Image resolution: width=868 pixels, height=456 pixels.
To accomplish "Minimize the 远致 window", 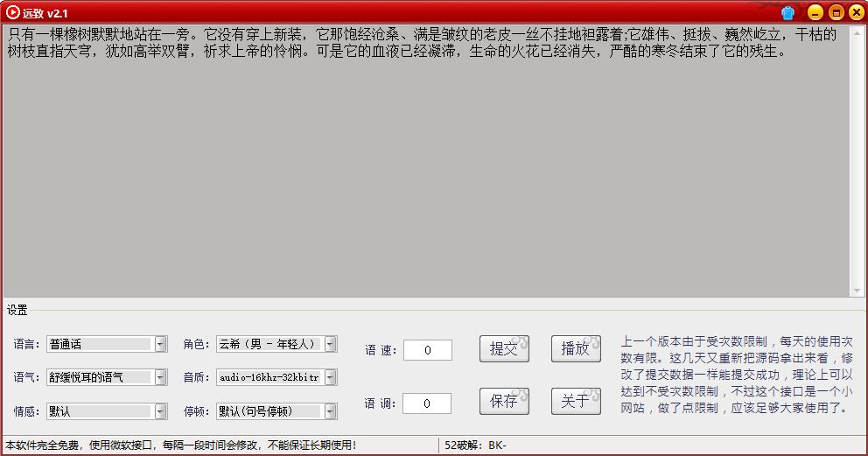I will [x=815, y=12].
